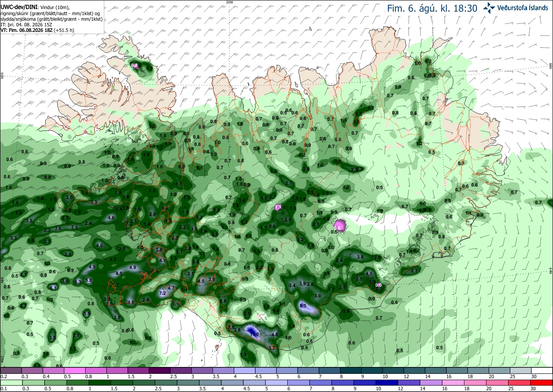Viewport: 553px width, 392px height.
Task: Click the 7.2 precipitation value in the southwest
Action: pyautogui.click(x=162, y=293)
